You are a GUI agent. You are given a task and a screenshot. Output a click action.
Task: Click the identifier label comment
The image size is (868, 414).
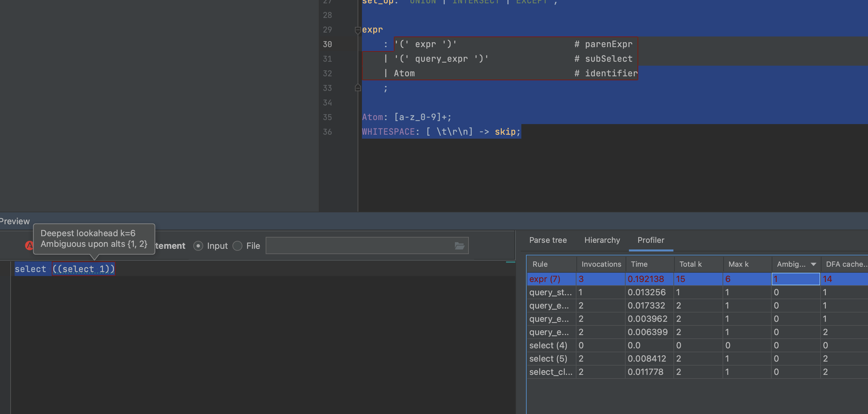point(606,73)
